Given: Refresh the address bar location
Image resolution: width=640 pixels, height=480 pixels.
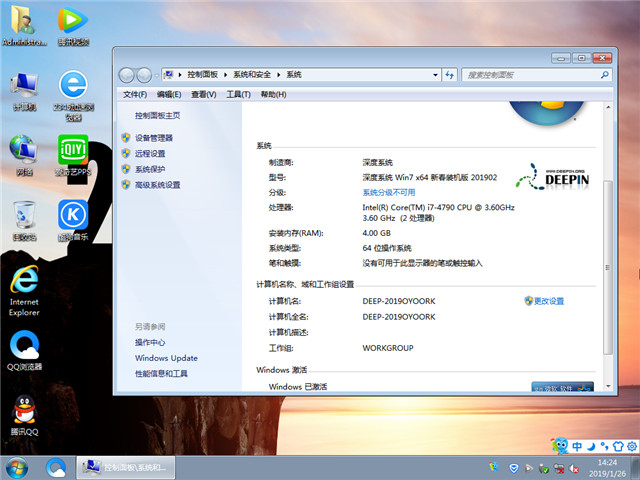Looking at the screenshot, I should tap(449, 75).
